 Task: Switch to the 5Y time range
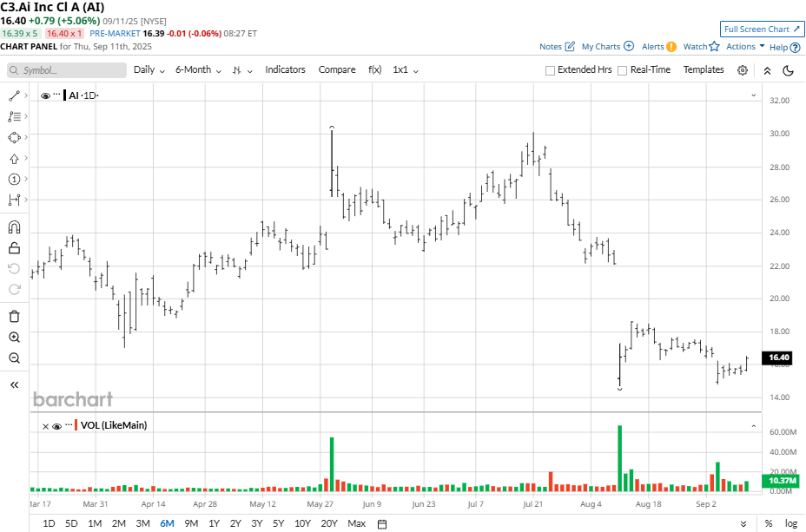pos(278,523)
